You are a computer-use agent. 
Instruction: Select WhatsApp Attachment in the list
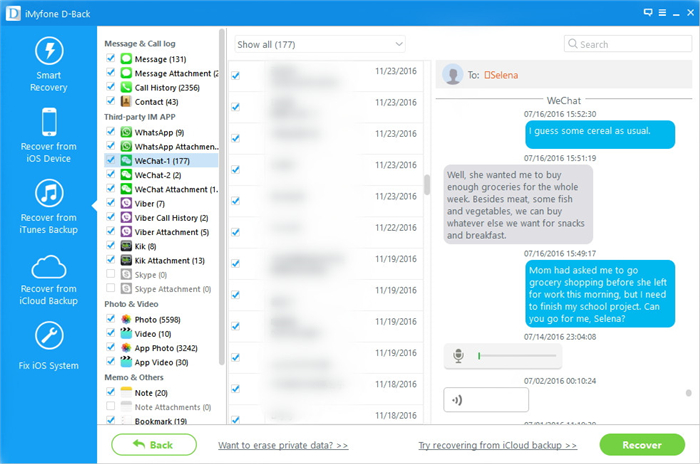pyautogui.click(x=176, y=146)
